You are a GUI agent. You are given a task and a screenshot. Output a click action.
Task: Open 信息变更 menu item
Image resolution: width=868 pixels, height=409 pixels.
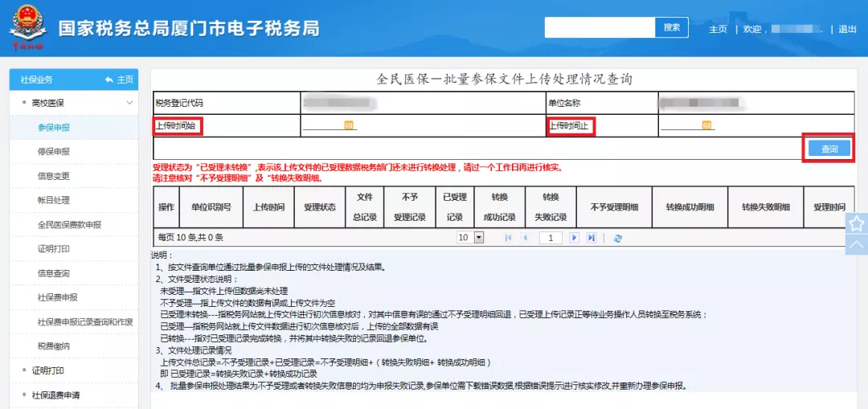click(54, 176)
